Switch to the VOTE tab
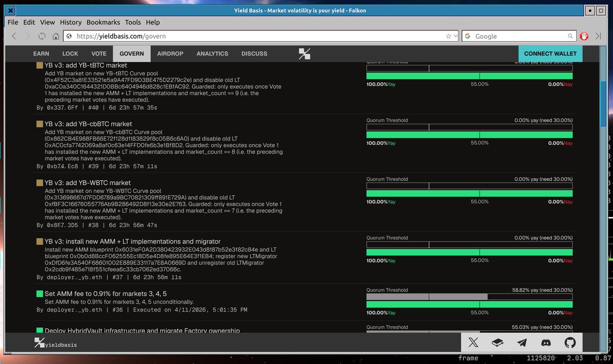613x364 pixels. tap(99, 54)
